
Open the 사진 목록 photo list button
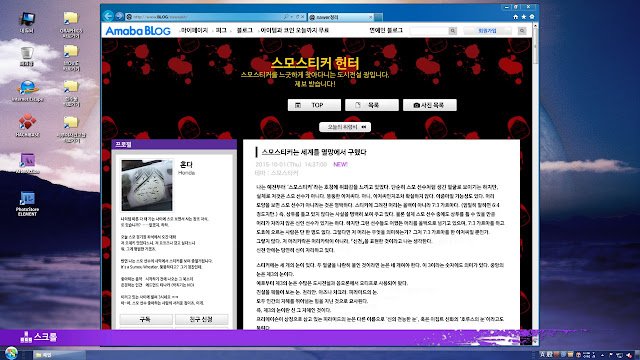click(429, 105)
